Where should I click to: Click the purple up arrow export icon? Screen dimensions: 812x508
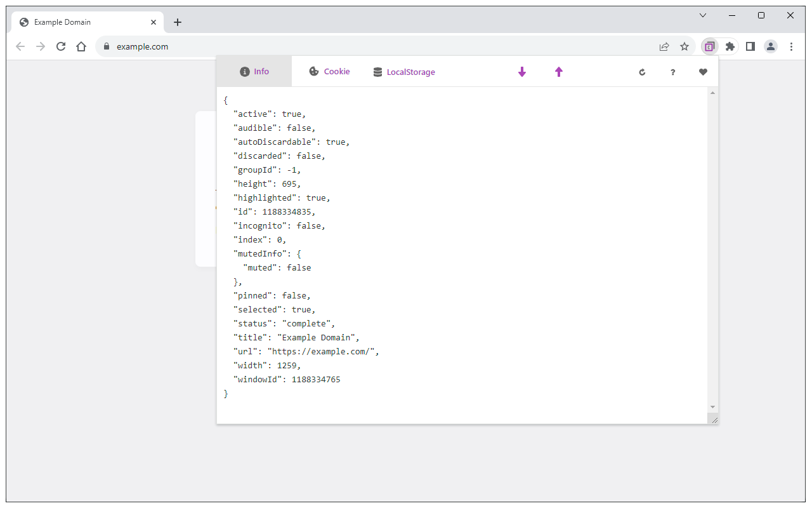[x=559, y=72]
